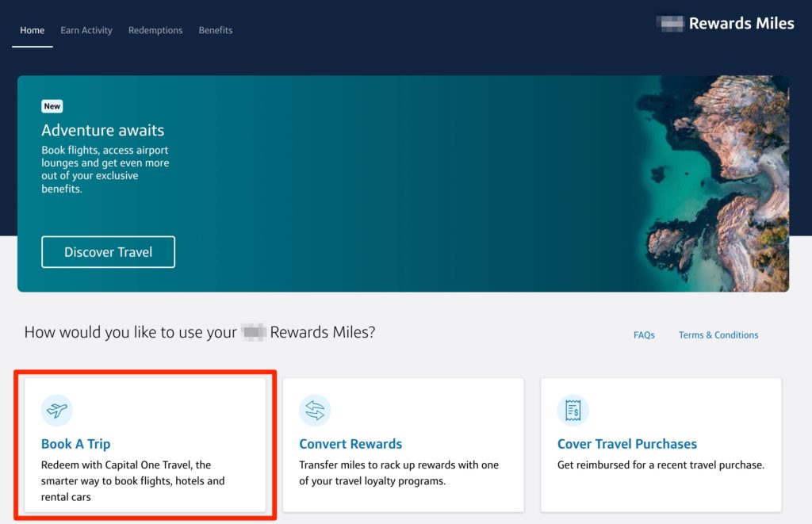This screenshot has height=524, width=812.
Task: View the Terms & Conditions
Action: [x=718, y=335]
